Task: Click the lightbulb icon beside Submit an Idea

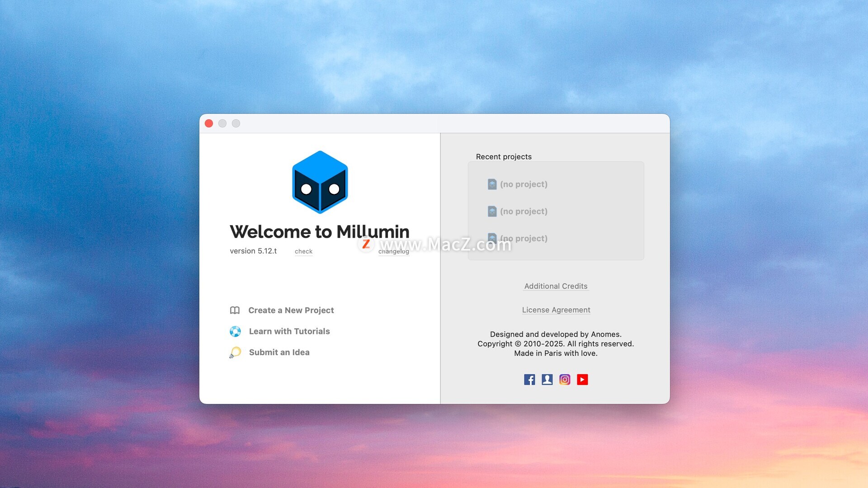Action: [235, 352]
